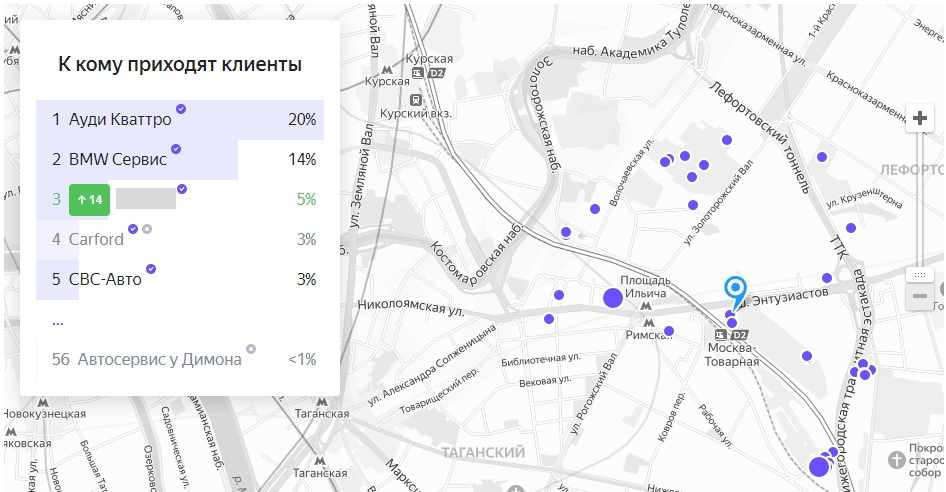The width and height of the screenshot is (946, 492).
Task: Click gray circle icon beside Автосервис у Димона
Action: tap(251, 349)
